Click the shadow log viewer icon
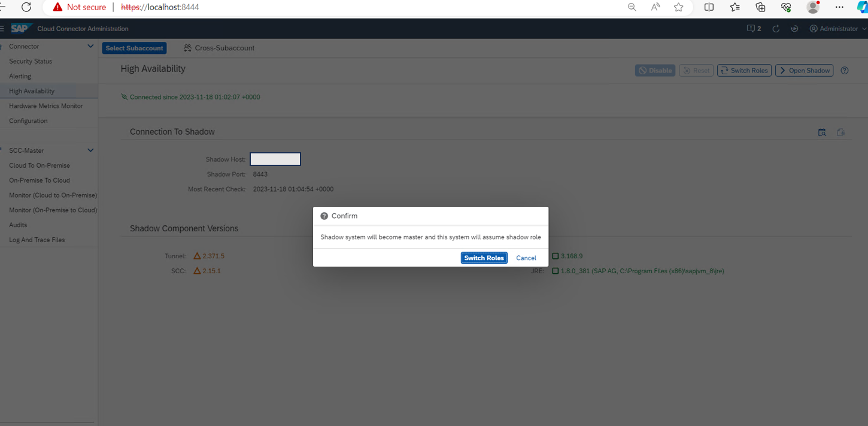 (822, 132)
